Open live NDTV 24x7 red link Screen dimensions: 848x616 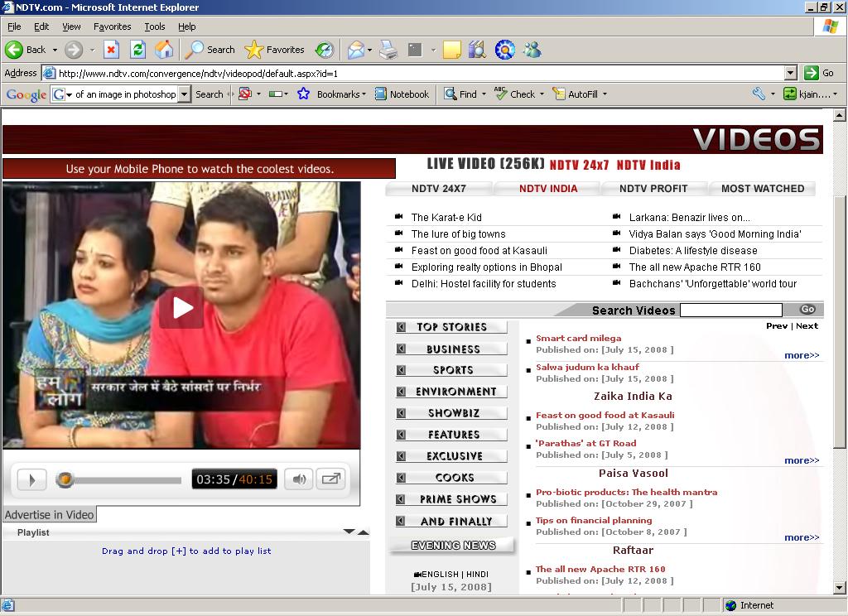click(x=579, y=165)
